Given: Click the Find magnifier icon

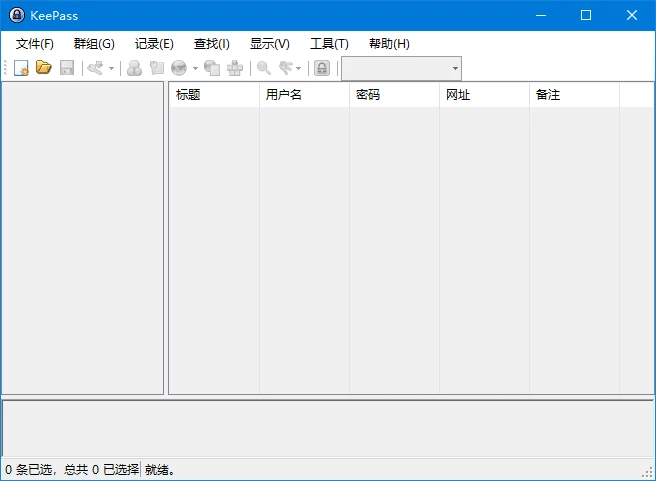Looking at the screenshot, I should tap(264, 68).
